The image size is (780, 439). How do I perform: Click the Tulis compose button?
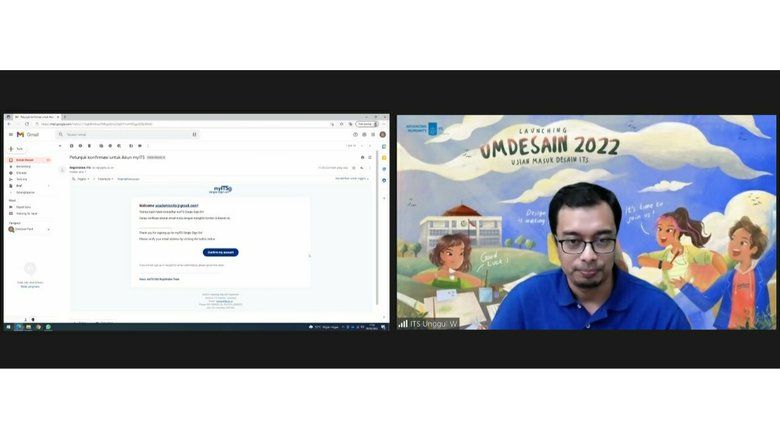16,149
